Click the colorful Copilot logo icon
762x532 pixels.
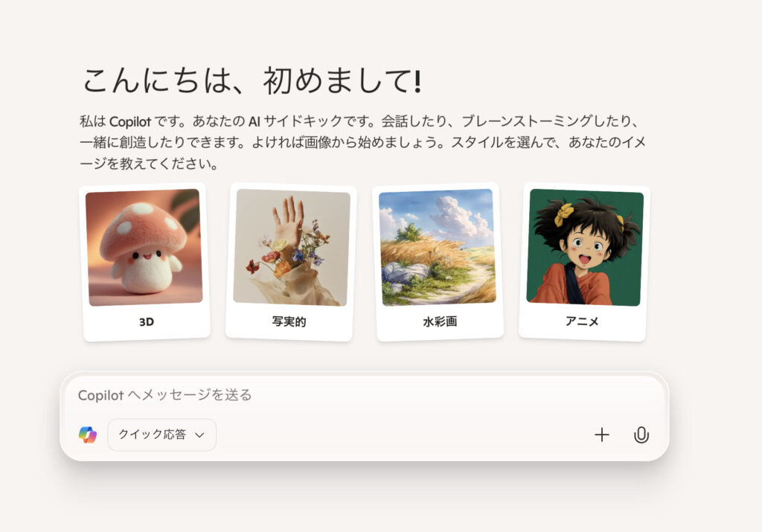click(88, 435)
